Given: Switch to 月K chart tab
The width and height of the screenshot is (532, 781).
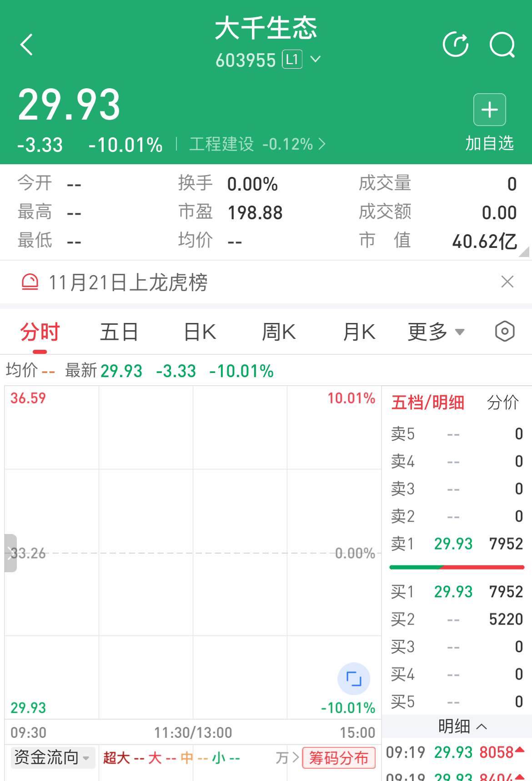Looking at the screenshot, I should [x=359, y=332].
